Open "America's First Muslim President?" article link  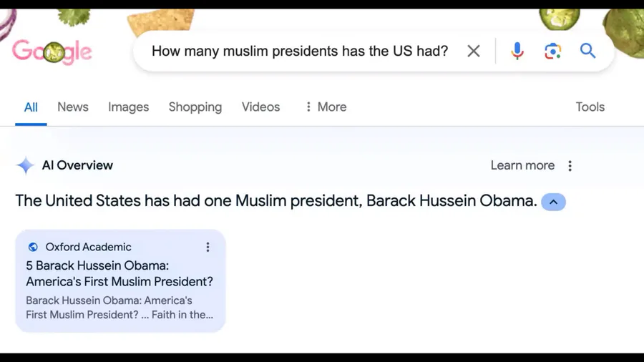click(119, 273)
